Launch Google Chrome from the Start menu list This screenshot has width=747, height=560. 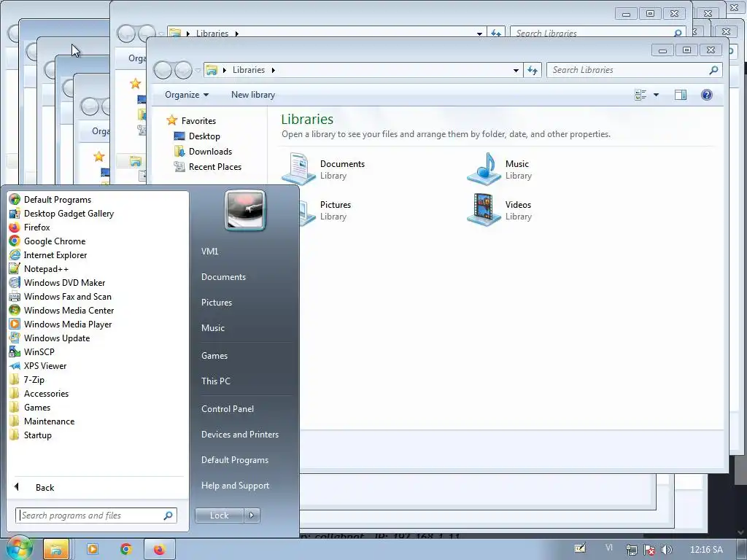point(54,241)
